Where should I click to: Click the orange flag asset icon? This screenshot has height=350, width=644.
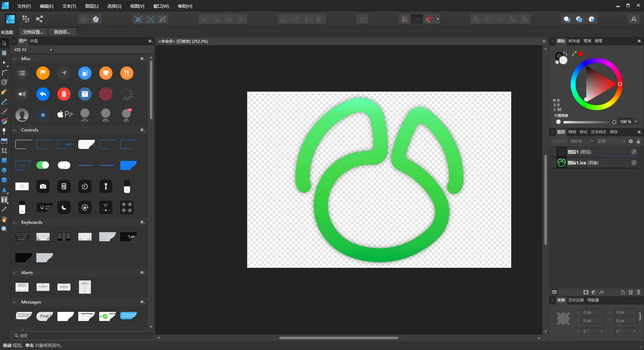(43, 73)
